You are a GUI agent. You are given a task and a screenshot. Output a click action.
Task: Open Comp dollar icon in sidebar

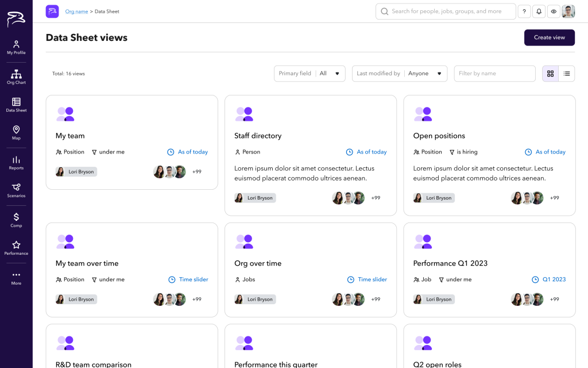pos(16,220)
